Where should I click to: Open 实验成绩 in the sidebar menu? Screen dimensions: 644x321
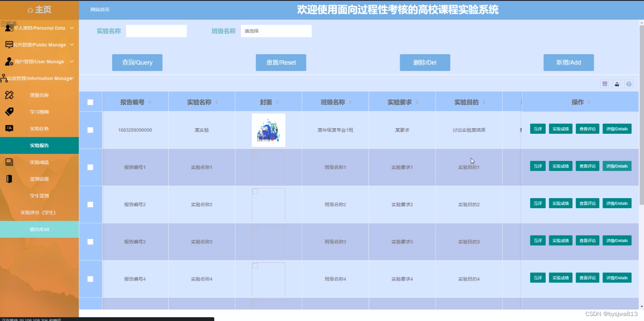coord(39,162)
